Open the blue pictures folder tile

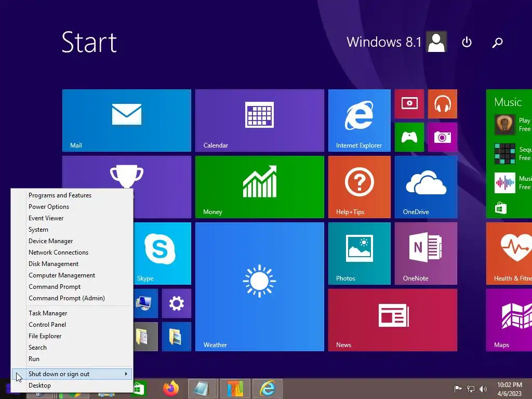click(x=177, y=337)
